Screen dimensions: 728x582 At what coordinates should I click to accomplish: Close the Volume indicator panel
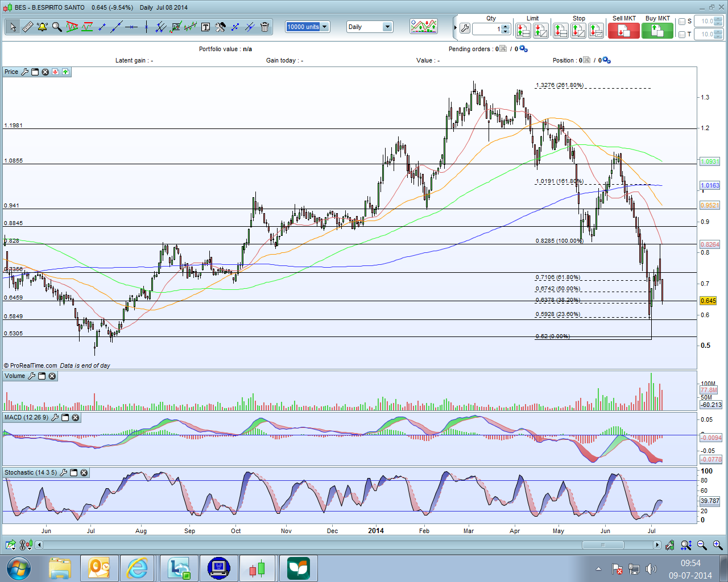coord(52,376)
